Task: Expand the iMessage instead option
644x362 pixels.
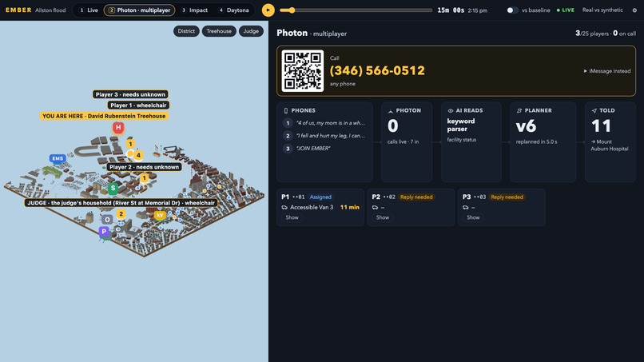Action: point(607,71)
